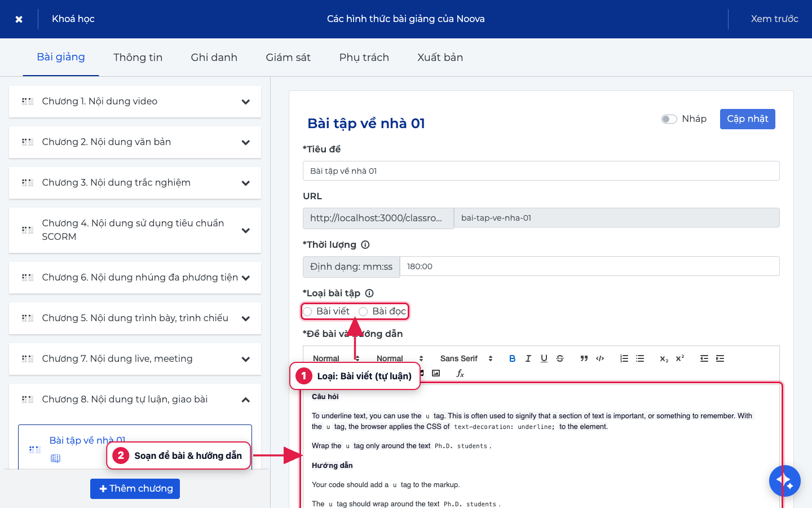This screenshot has width=812, height=508.
Task: Expand Chương 5. Nội dung trình bày, trình chiếu
Action: tap(246, 319)
